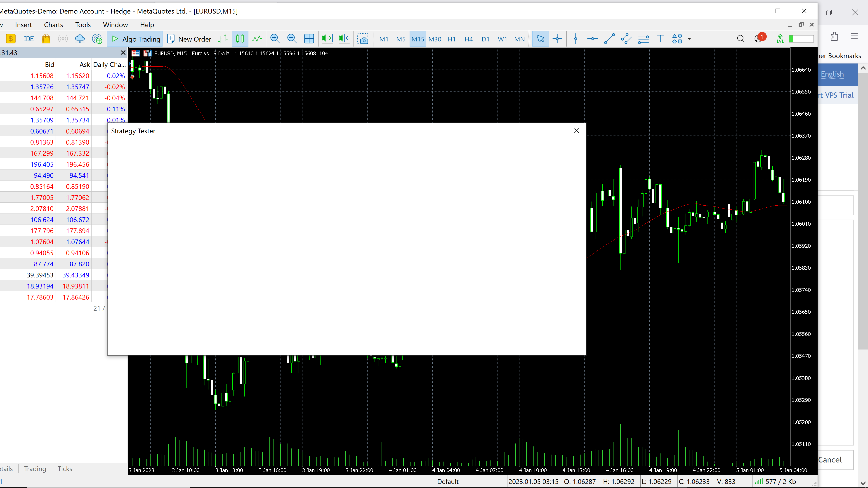Screen dimensions: 868x488
Task: Switch to the Ticks tab
Action: [x=65, y=469]
